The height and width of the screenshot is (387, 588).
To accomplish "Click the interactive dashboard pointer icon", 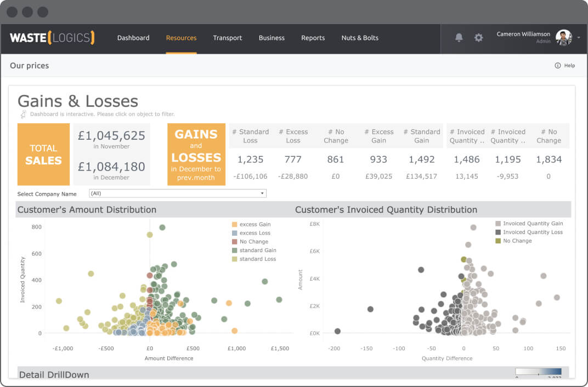I will pos(23,114).
